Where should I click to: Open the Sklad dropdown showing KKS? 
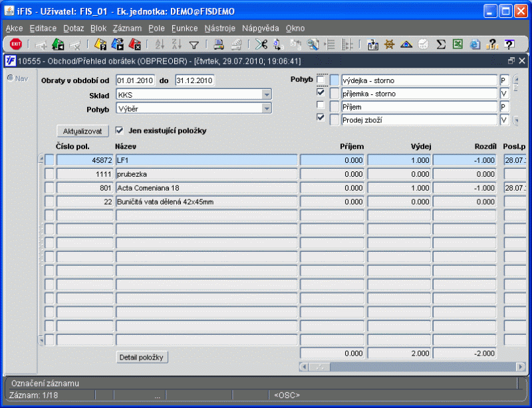[267, 94]
